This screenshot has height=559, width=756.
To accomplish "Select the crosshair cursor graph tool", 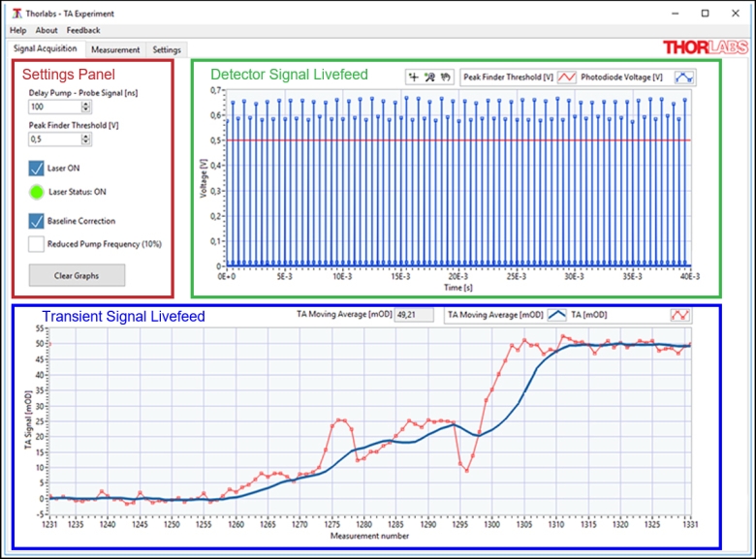I will click(414, 78).
